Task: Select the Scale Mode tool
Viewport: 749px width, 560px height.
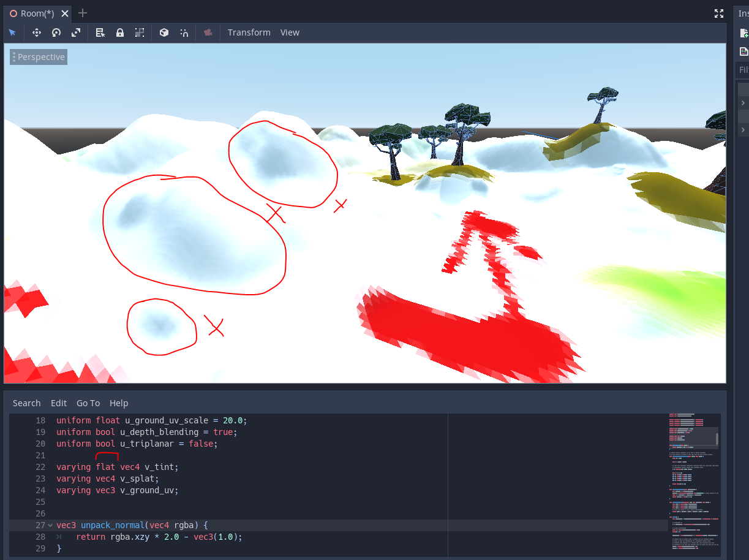Action: 76,32
